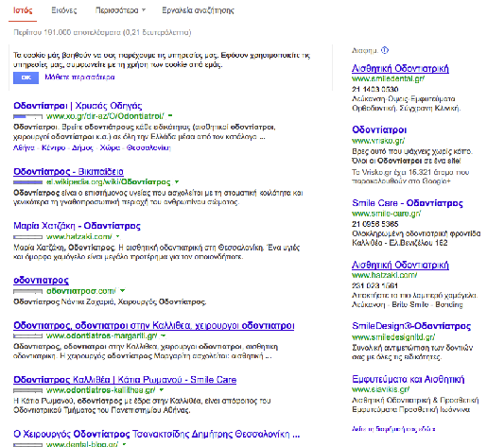
Task: Click rating bar next to el.wikipedia.org URL
Action: click(27, 182)
